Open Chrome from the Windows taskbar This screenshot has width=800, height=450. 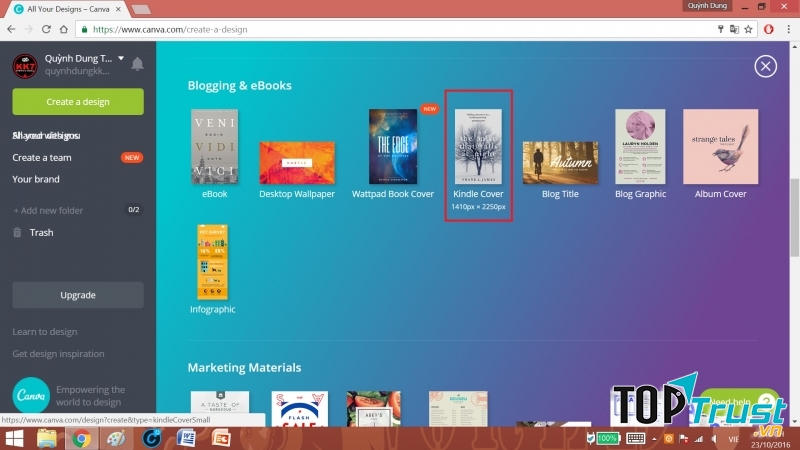(82, 438)
